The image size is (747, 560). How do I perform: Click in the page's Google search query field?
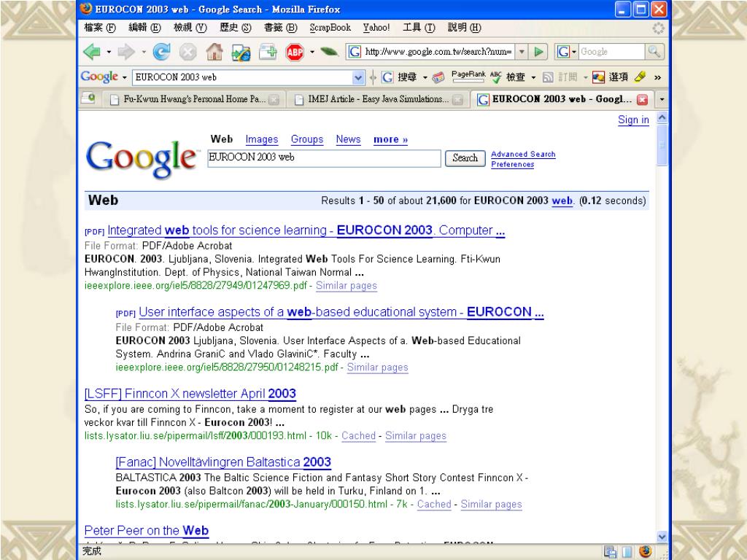[x=324, y=158]
